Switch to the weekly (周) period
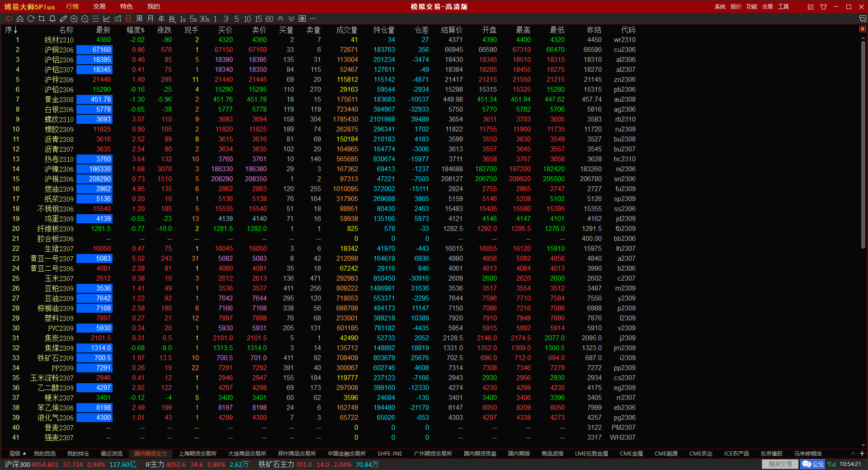868x470 pixels. pos(139,19)
